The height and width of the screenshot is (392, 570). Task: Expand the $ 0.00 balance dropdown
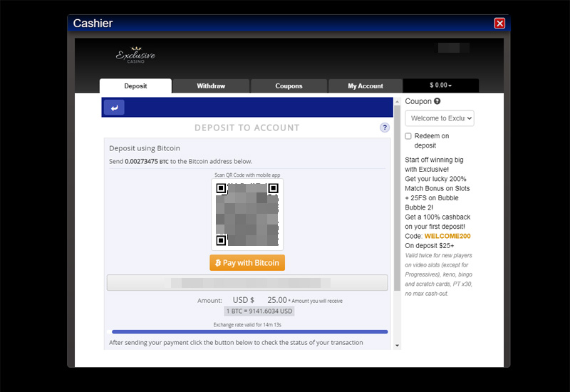(x=440, y=86)
